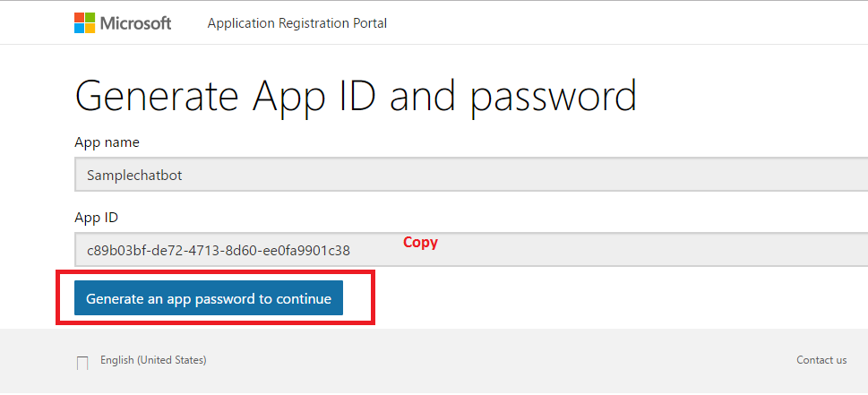This screenshot has height=395, width=868.
Task: Click the language icon beside English (United States)
Action: 82,362
